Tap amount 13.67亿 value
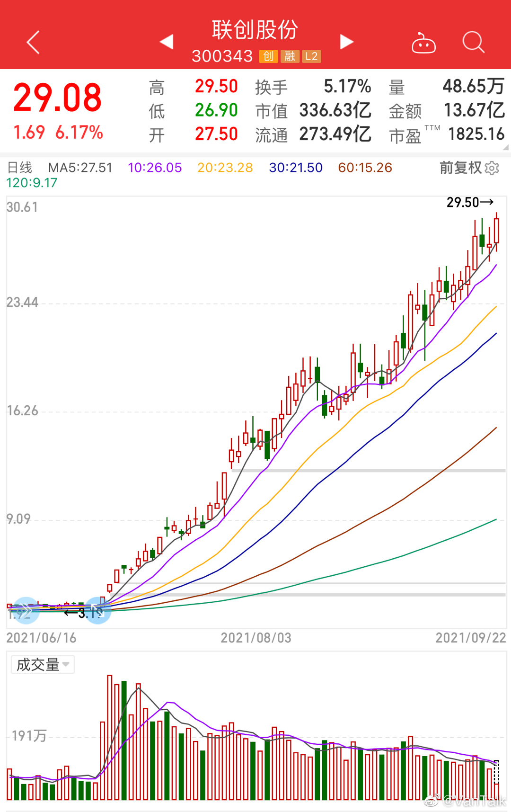The height and width of the screenshot is (812, 511). tap(475, 110)
